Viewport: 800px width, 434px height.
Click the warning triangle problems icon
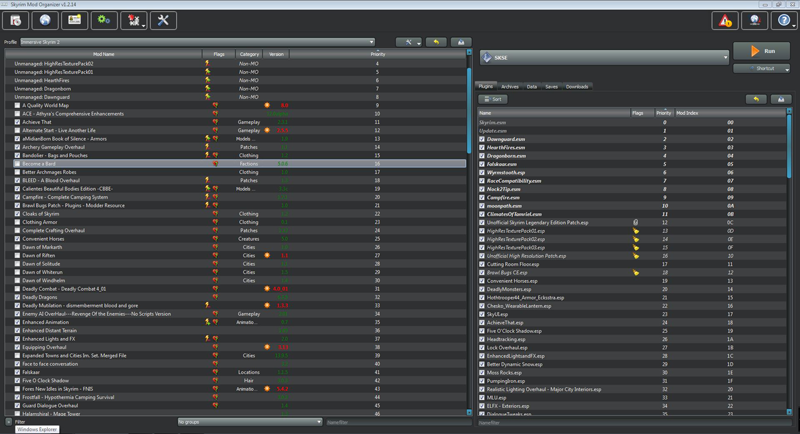pos(725,20)
